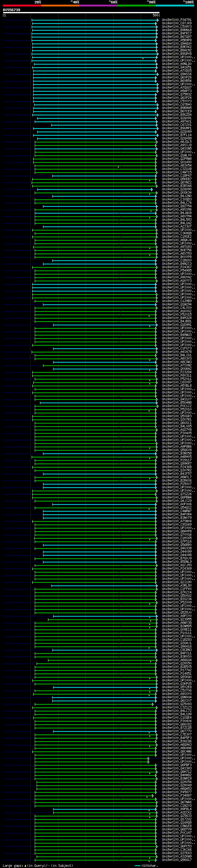Image resolution: width=197 pixels, height=868 pixels.
Task: Select the label UniRef100_P0C1I2
Action: (x=177, y=406)
